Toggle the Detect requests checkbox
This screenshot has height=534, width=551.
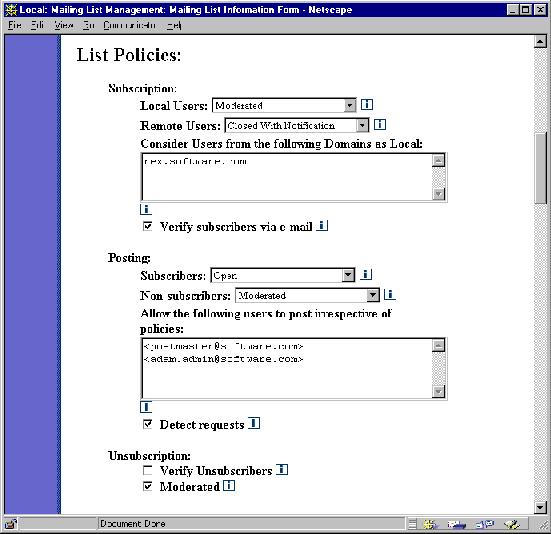point(148,424)
